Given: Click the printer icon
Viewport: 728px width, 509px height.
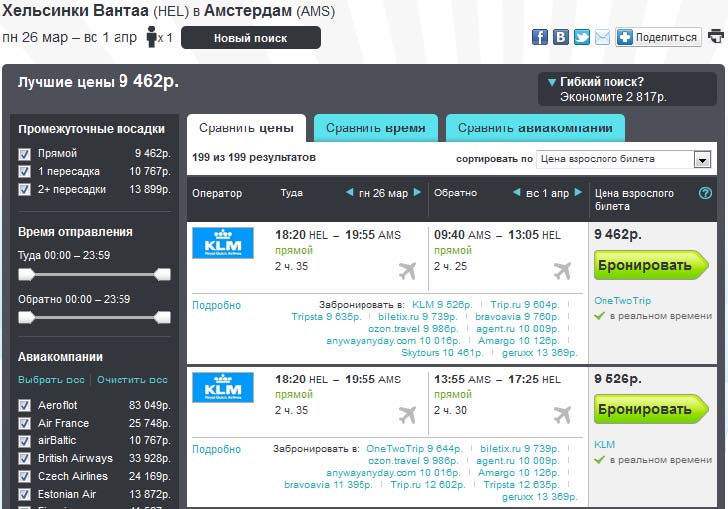Looking at the screenshot, I should click(716, 37).
